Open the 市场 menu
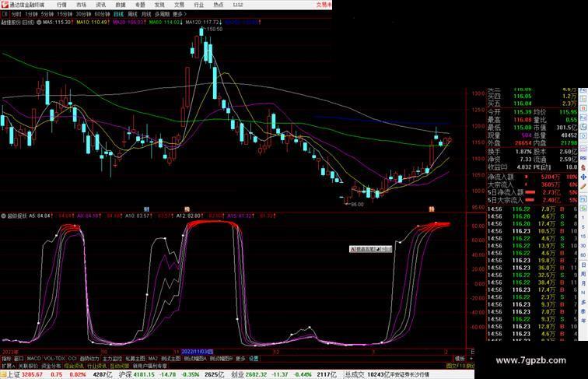The width and height of the screenshot is (588, 379). pyautogui.click(x=81, y=5)
